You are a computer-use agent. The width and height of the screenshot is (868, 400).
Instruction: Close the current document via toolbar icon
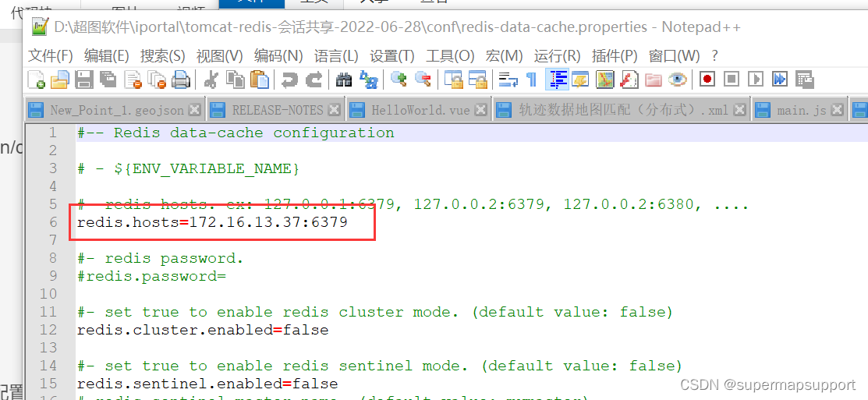133,80
